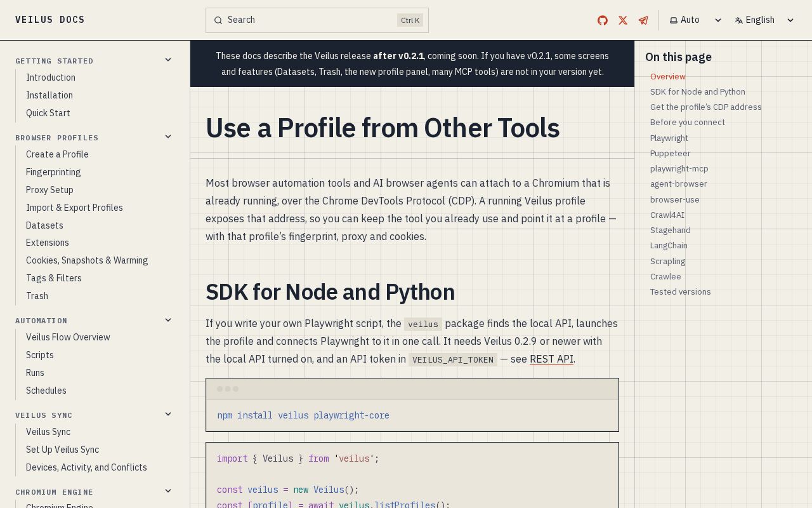Jump to Playwright section

pyautogui.click(x=669, y=138)
